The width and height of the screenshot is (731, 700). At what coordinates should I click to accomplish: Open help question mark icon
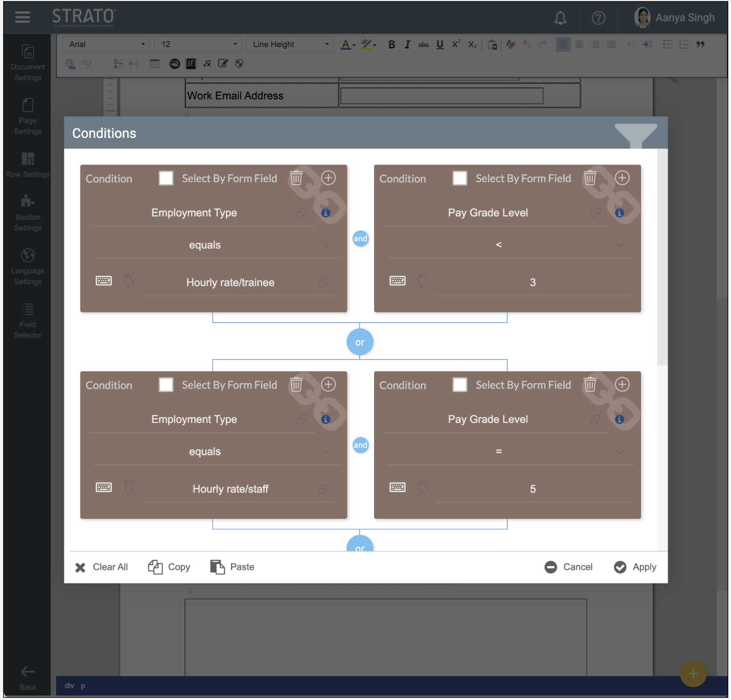click(598, 18)
